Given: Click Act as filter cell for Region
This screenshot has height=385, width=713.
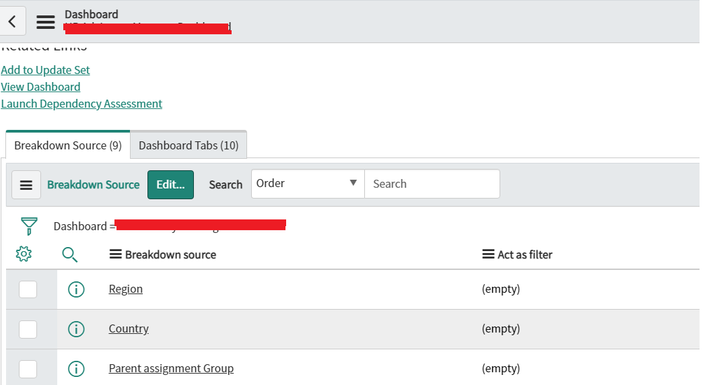Looking at the screenshot, I should [x=501, y=289].
